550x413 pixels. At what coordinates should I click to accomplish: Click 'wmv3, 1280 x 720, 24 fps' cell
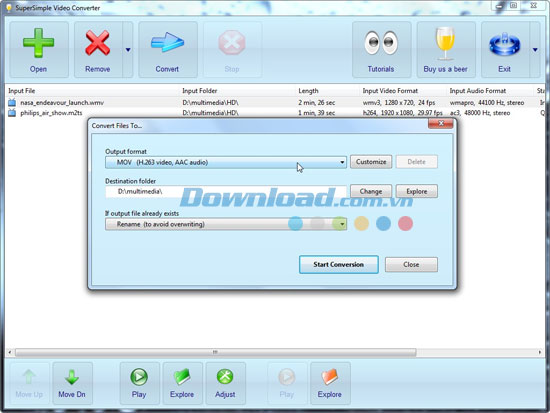point(399,102)
